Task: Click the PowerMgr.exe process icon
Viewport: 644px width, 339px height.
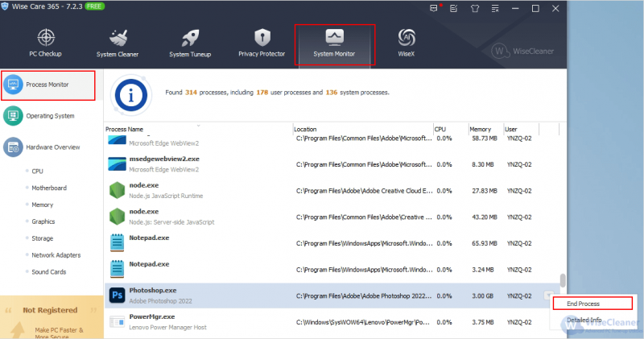Action: [x=117, y=322]
